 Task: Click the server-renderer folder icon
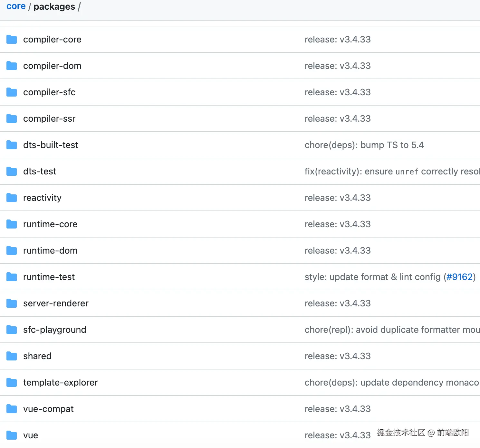(x=12, y=303)
